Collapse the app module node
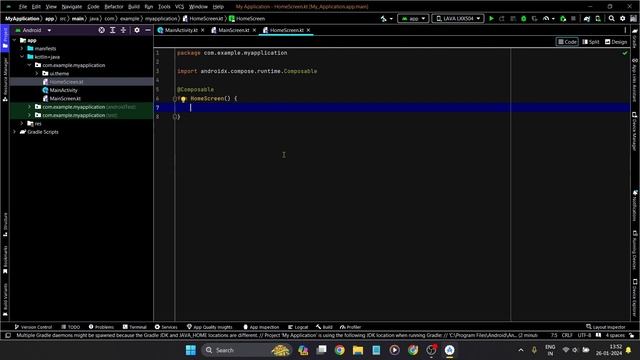 15,40
